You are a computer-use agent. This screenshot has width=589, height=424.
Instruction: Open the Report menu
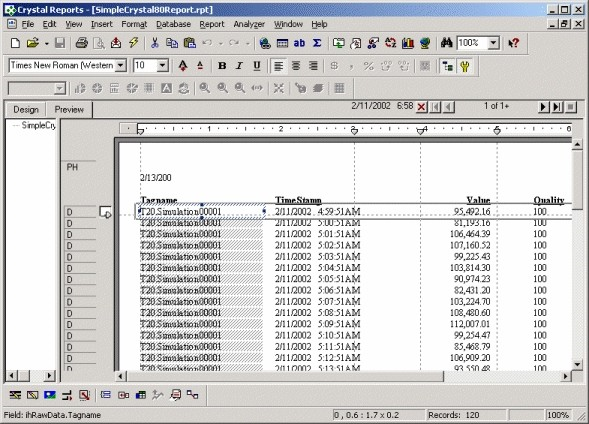[x=212, y=24]
